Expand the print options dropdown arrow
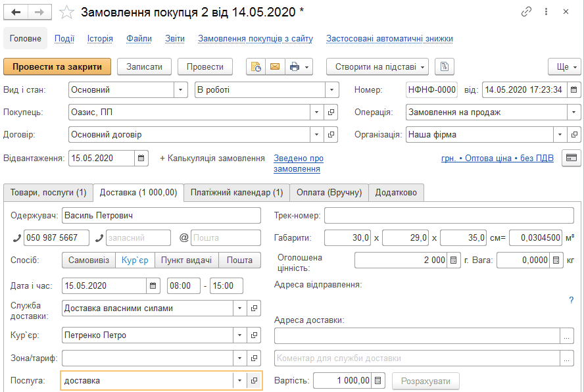 pos(307,67)
